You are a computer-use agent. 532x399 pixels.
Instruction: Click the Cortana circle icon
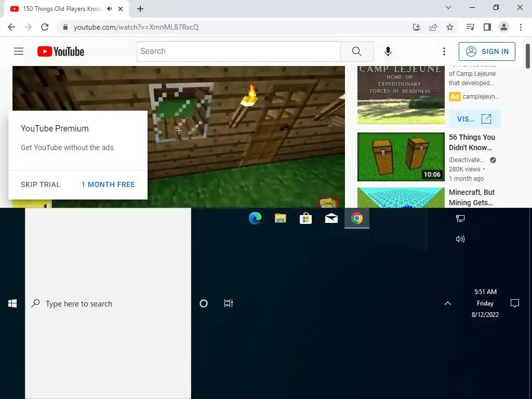tap(204, 303)
